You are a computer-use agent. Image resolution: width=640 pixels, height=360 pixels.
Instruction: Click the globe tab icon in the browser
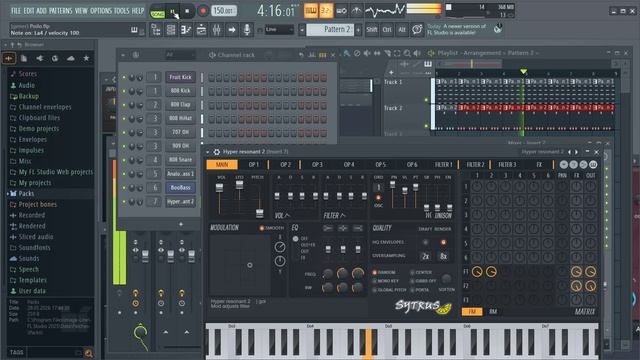coord(55,58)
